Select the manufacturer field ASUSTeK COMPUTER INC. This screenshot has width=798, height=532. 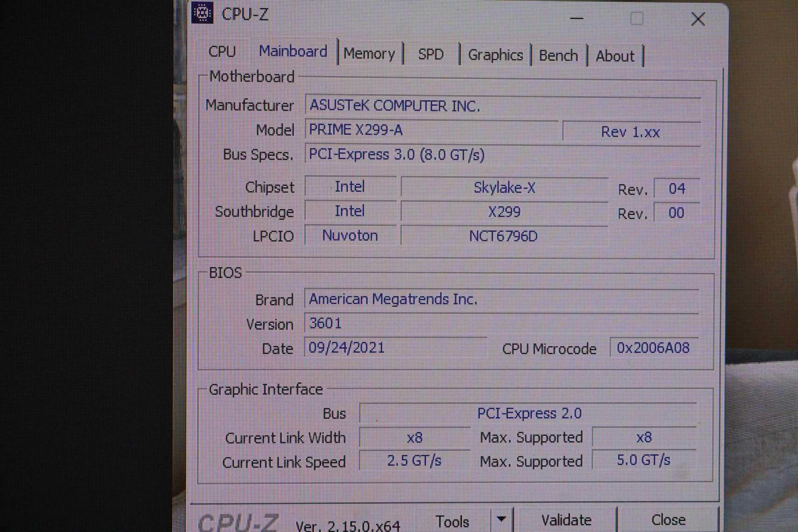503,105
